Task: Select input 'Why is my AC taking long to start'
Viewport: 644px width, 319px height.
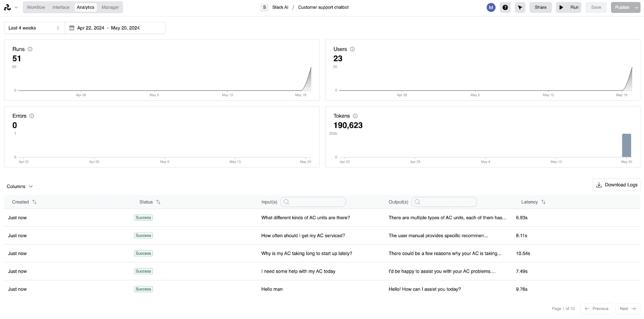Action: [307, 253]
